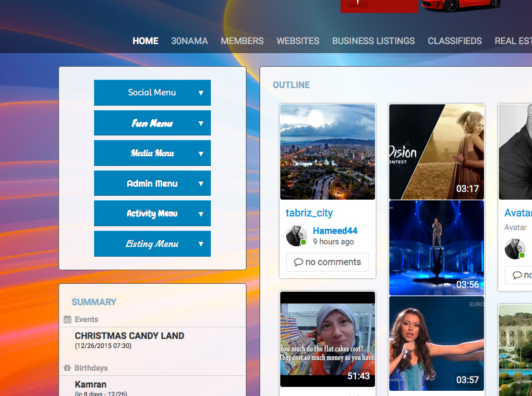Click the gift icon next to Birthdays
The height and width of the screenshot is (396, 532).
point(67,368)
